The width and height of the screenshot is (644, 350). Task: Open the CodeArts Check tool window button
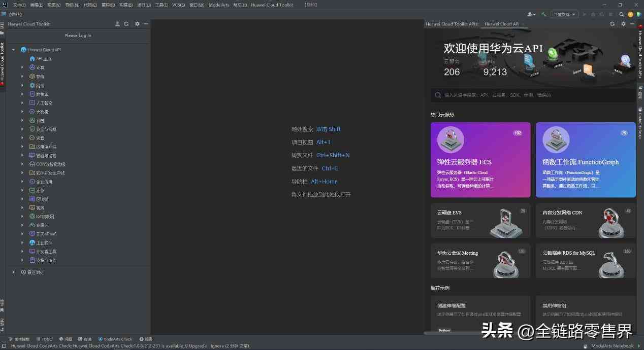pos(115,339)
